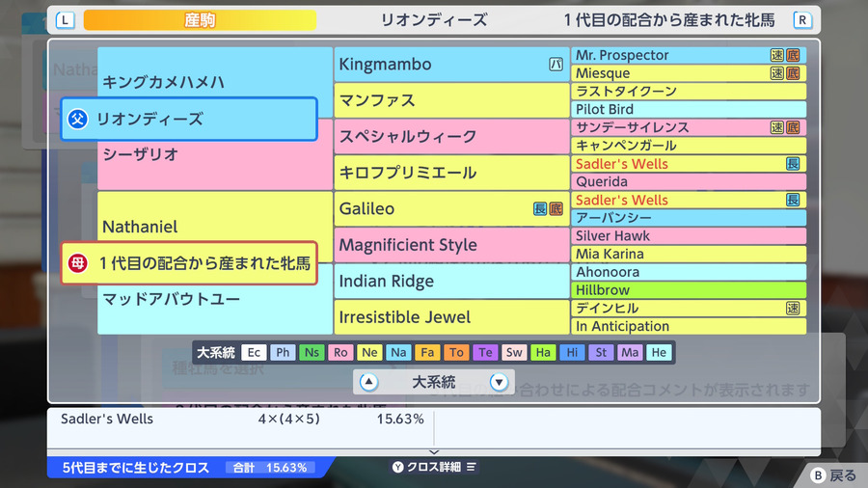Click the 長 stamina icon on Galileo
This screenshot has height=488, width=868.
[540, 208]
